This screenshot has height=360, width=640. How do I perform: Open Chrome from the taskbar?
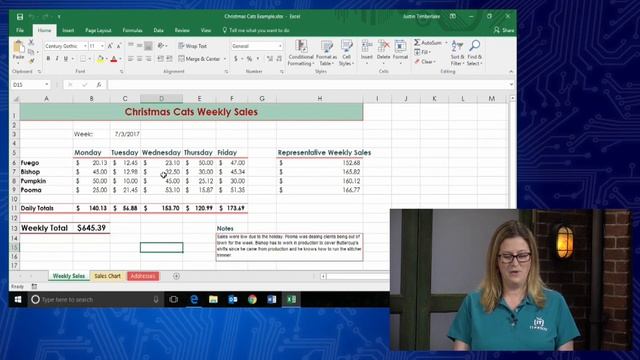coord(252,300)
